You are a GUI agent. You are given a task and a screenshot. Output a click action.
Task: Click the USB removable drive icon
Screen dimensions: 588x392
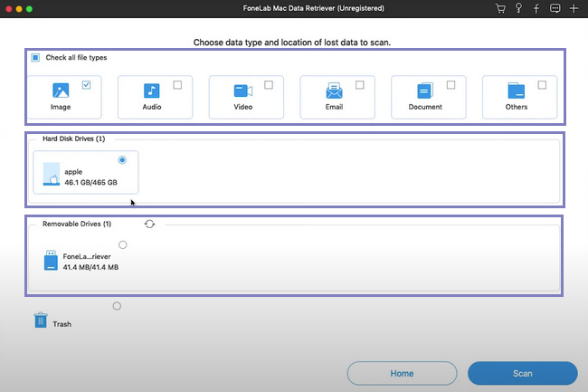click(x=51, y=261)
